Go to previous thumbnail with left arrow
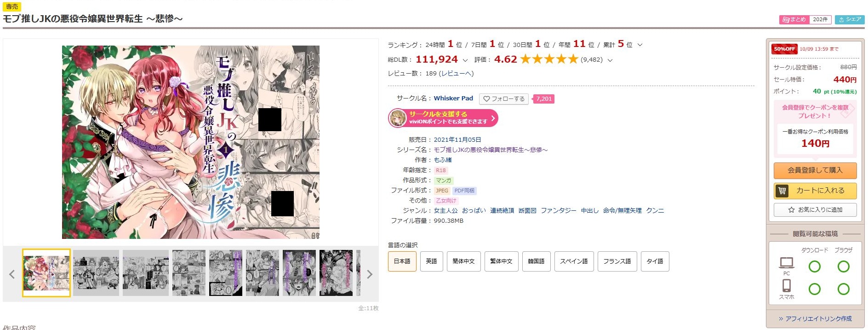868x330 pixels. tap(12, 274)
